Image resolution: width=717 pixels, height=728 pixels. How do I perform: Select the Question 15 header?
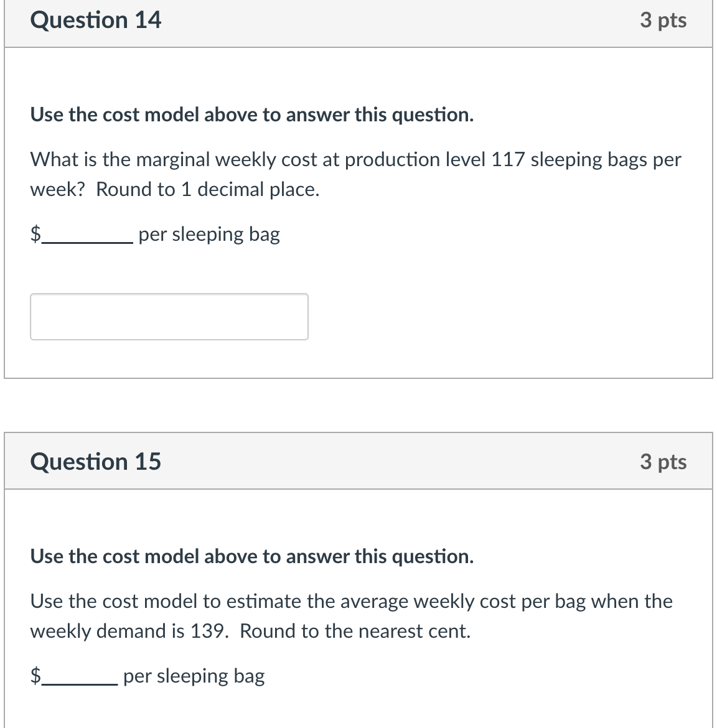pos(95,461)
